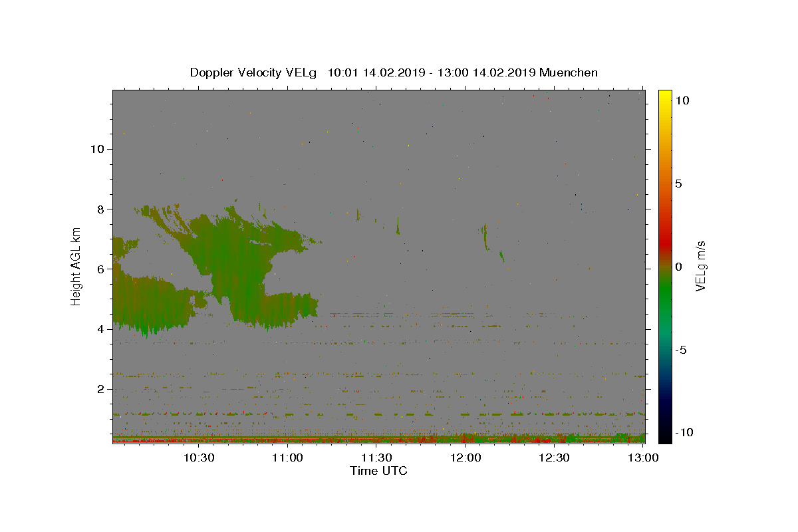Click the '12:30' time tick label
This screenshot has height=532, width=798.
[x=554, y=458]
